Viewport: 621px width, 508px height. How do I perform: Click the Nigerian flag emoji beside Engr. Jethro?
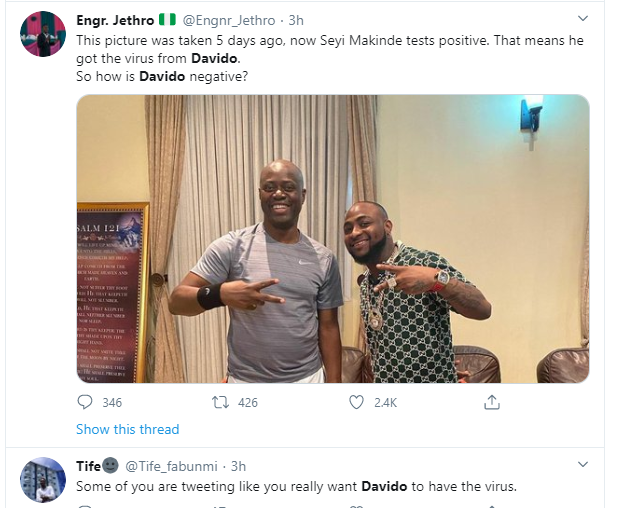167,19
